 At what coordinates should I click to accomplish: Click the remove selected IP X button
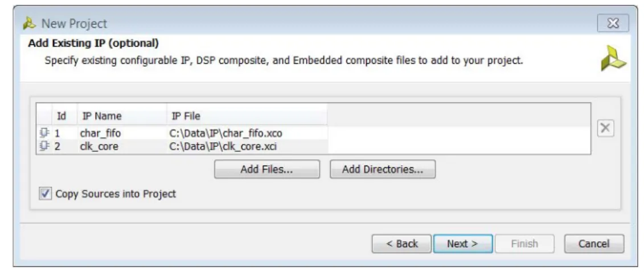[x=605, y=129]
